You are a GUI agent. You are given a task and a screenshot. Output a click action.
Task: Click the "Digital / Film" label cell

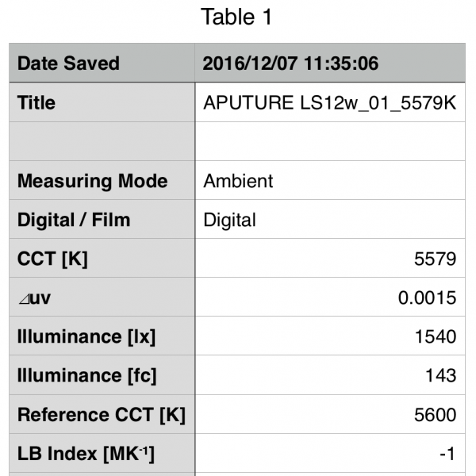pyautogui.click(x=102, y=219)
